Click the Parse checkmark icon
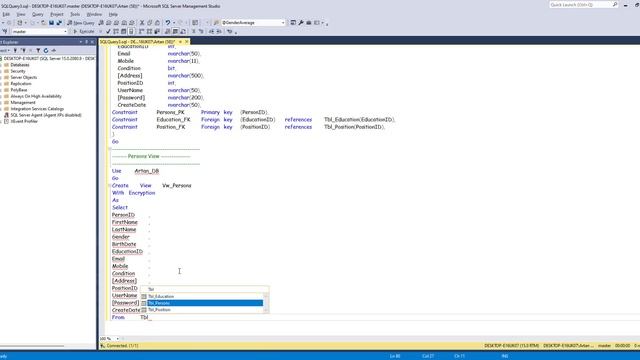The height and width of the screenshot is (360, 640). pos(108,31)
